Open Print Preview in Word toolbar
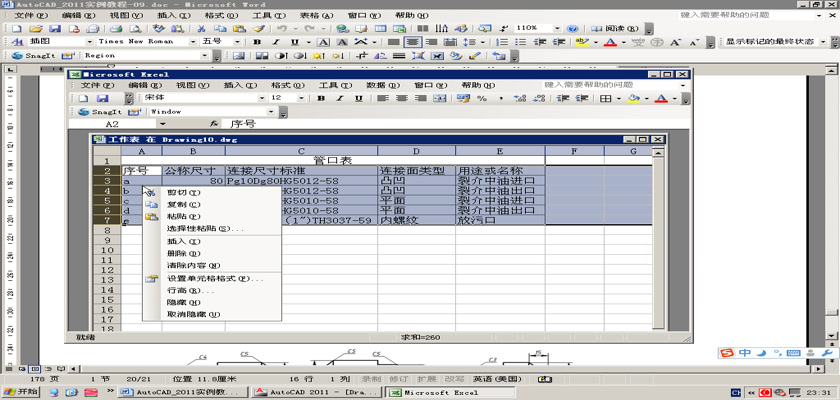840x400 pixels. click(136, 28)
